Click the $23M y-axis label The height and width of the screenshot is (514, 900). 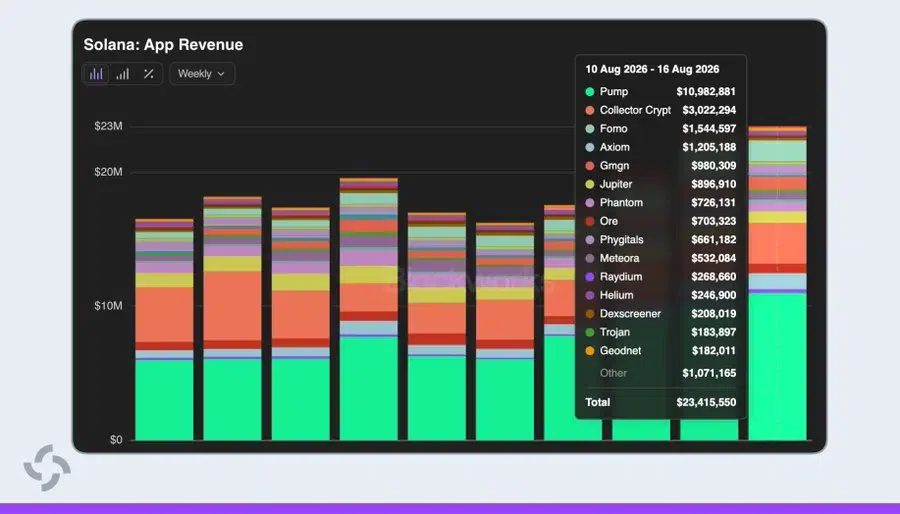coord(108,126)
